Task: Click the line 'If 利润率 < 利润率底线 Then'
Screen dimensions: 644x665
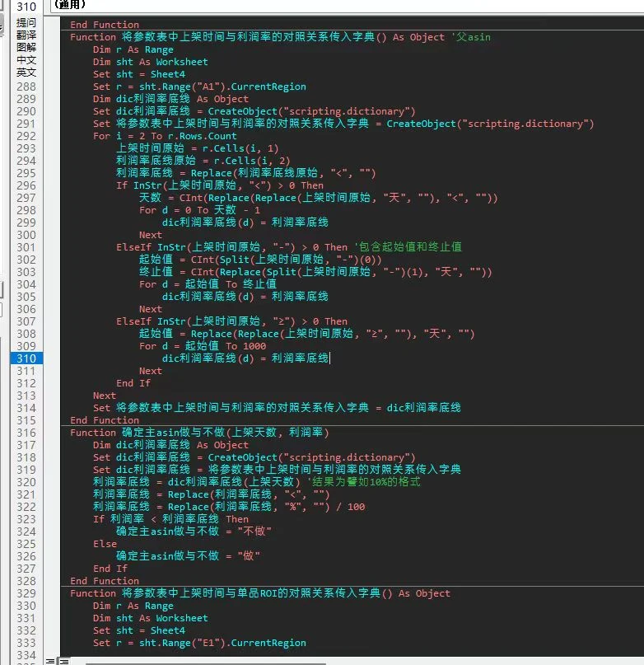Action: [170, 519]
